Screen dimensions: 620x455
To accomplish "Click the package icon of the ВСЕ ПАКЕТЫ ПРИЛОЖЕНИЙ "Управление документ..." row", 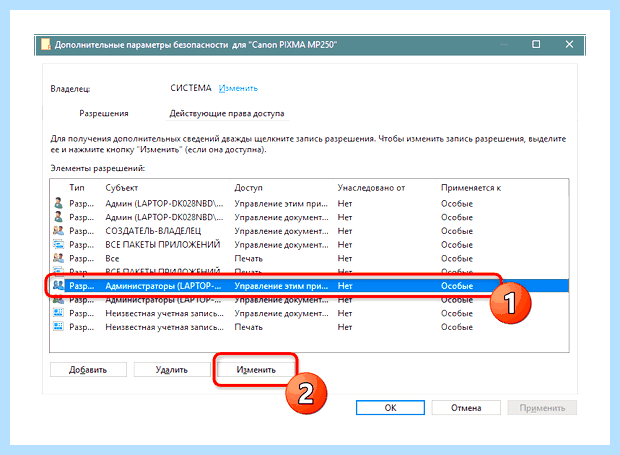I will (58, 244).
